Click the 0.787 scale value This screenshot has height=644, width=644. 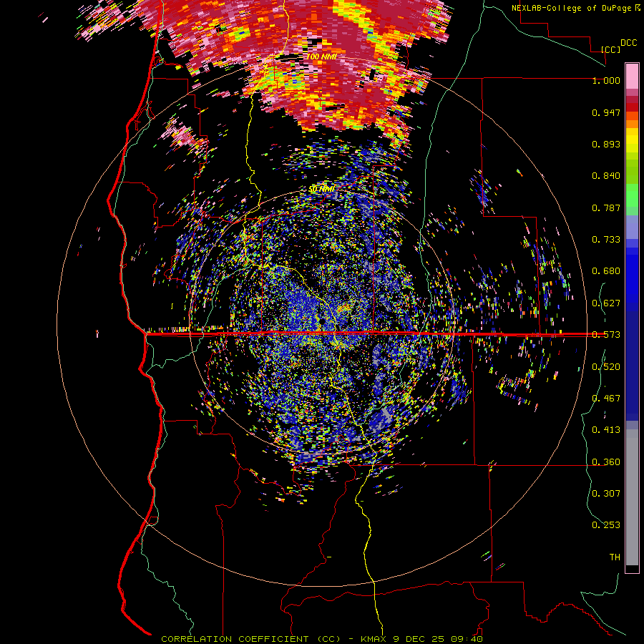[x=606, y=208]
